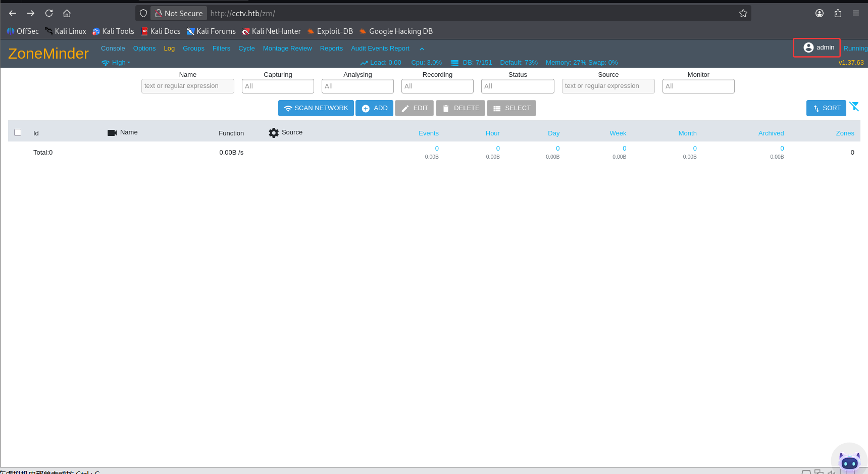The image size is (868, 474).
Task: Click the admin user account icon
Action: [x=808, y=48]
